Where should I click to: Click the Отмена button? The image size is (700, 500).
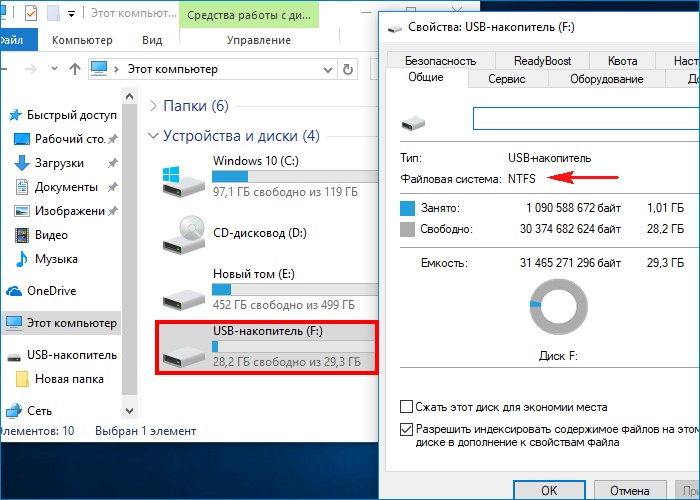(630, 490)
